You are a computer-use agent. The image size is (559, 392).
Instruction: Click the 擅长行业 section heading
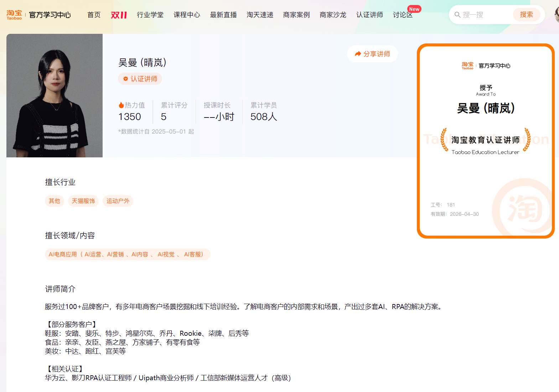pyautogui.click(x=60, y=182)
